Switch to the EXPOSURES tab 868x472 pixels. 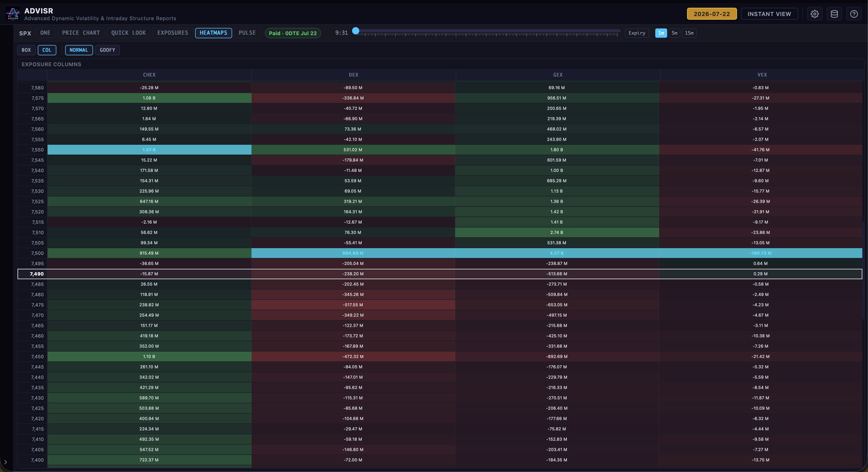coord(172,33)
